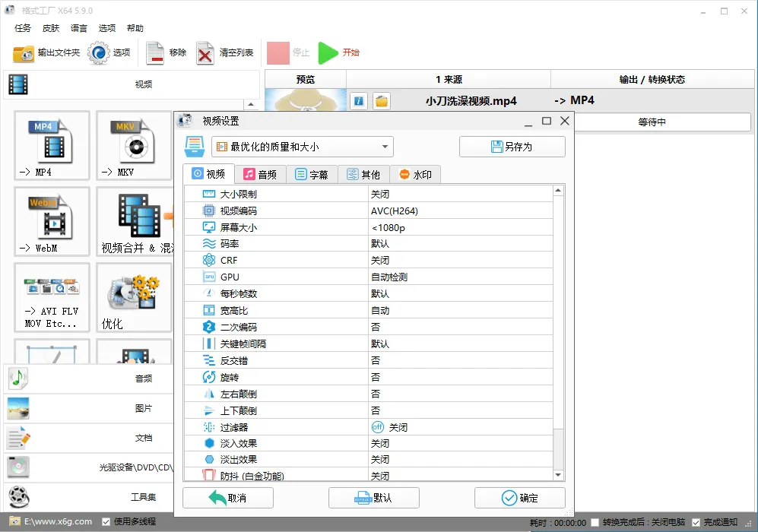The width and height of the screenshot is (758, 532).
Task: Click the 另存为 save-as button
Action: pyautogui.click(x=510, y=146)
